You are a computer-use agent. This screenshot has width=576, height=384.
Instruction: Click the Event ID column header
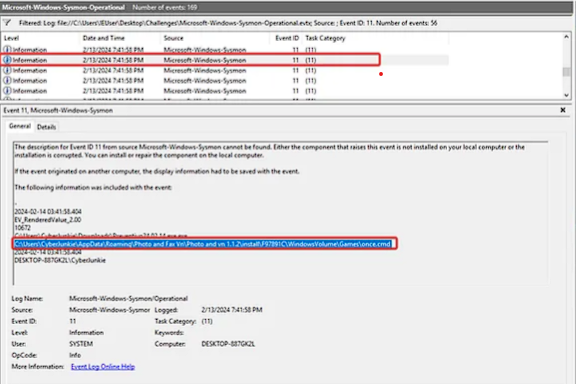(x=287, y=38)
